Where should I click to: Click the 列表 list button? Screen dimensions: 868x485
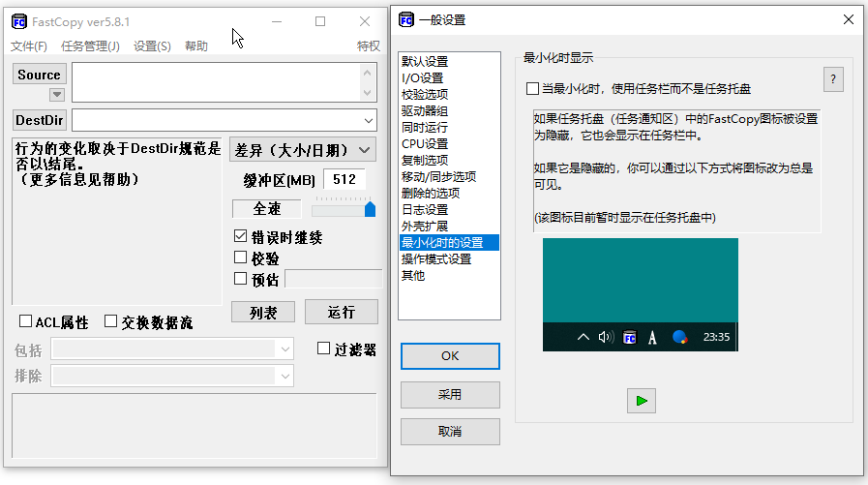tap(263, 313)
